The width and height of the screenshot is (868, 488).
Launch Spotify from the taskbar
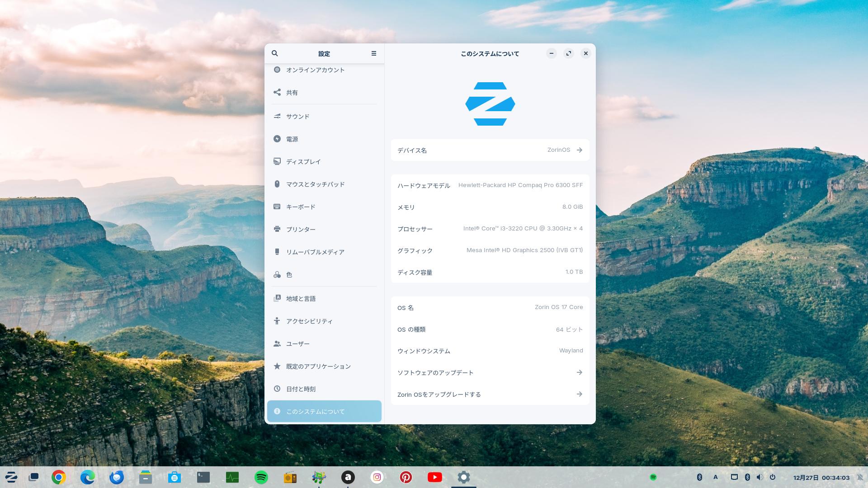(261, 477)
